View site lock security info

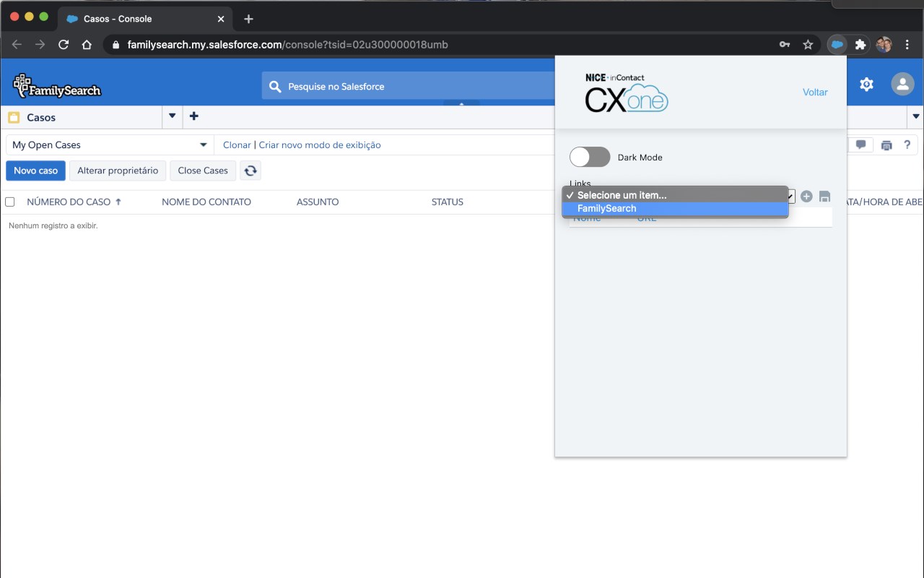[x=115, y=45]
